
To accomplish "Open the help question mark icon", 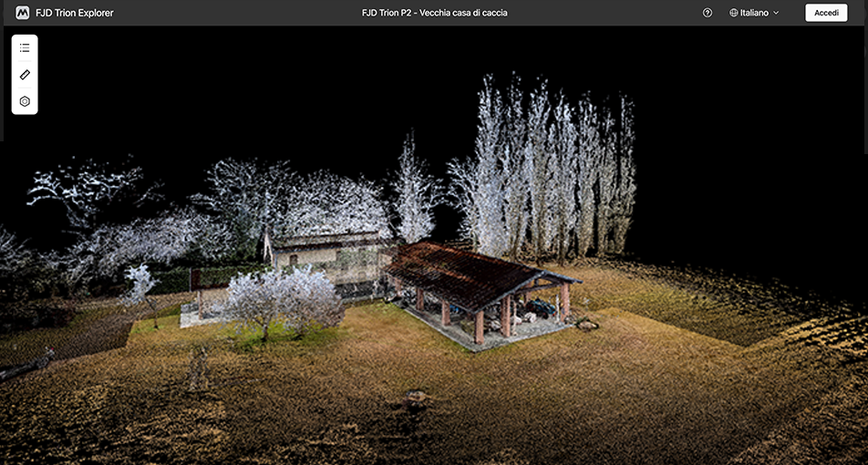I will 708,13.
